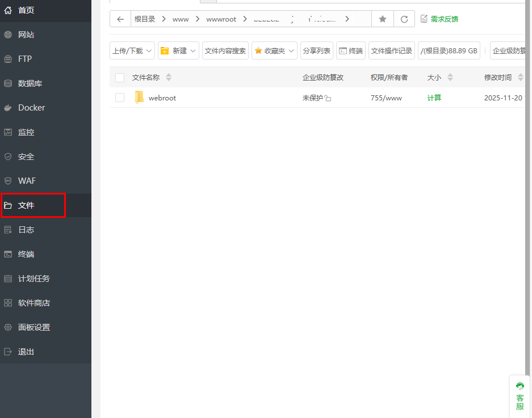532x418 pixels.
Task: Click the refresh icon in path bar
Action: click(x=404, y=19)
